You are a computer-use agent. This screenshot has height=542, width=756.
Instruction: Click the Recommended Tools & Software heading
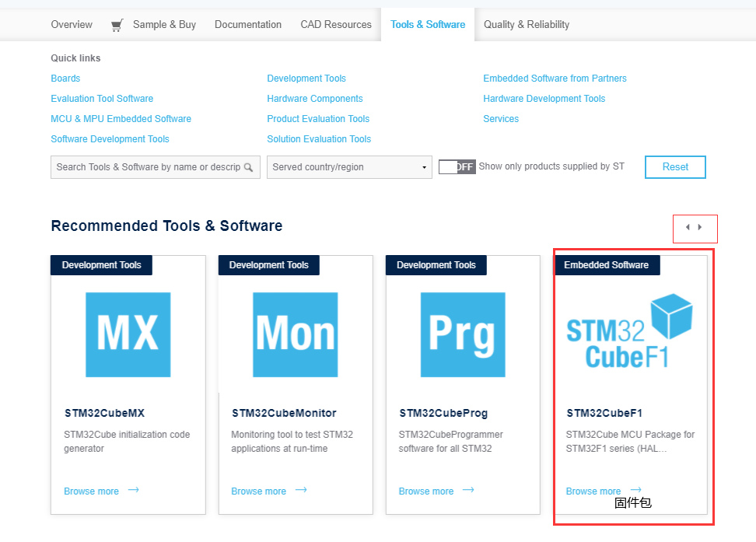[166, 226]
